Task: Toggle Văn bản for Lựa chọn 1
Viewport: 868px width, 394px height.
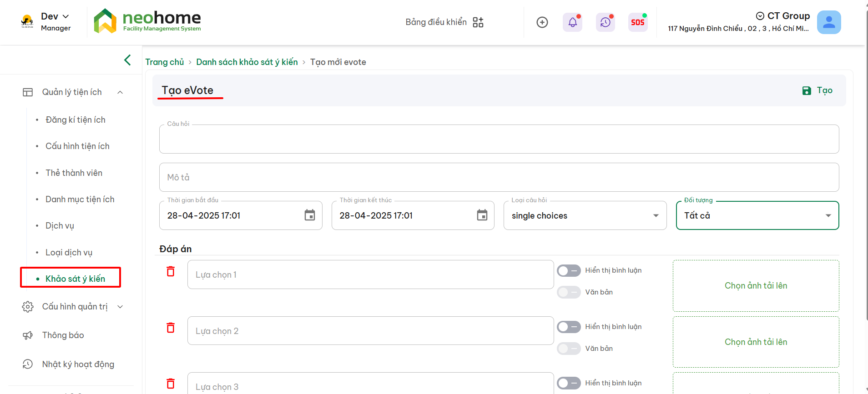Action: [x=569, y=292]
